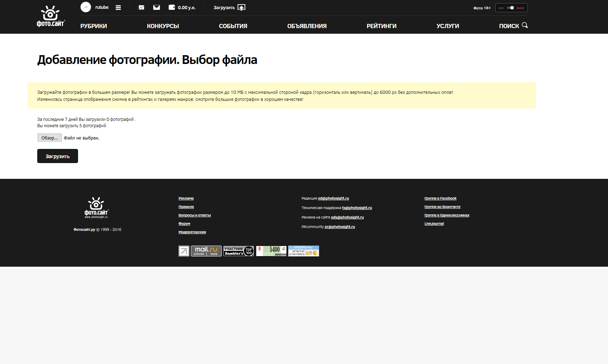
Task: Click the WebMoney attestation badge
Action: click(303, 251)
